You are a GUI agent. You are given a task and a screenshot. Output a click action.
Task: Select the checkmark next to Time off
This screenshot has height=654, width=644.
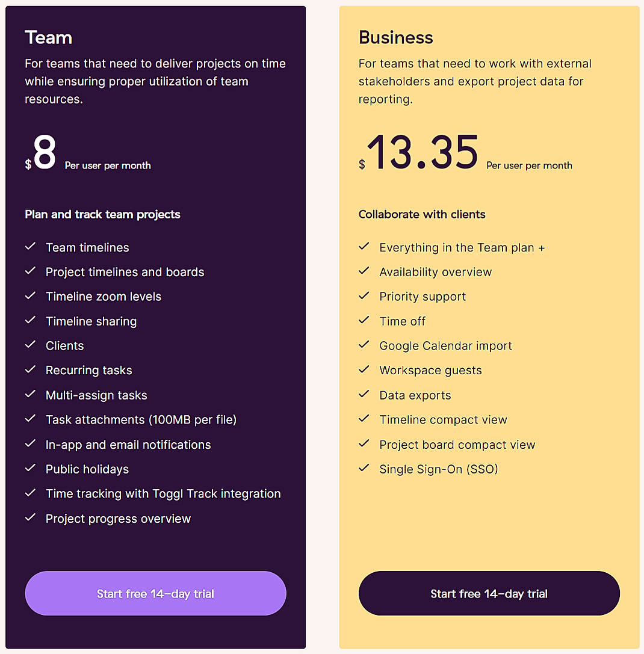click(x=364, y=321)
